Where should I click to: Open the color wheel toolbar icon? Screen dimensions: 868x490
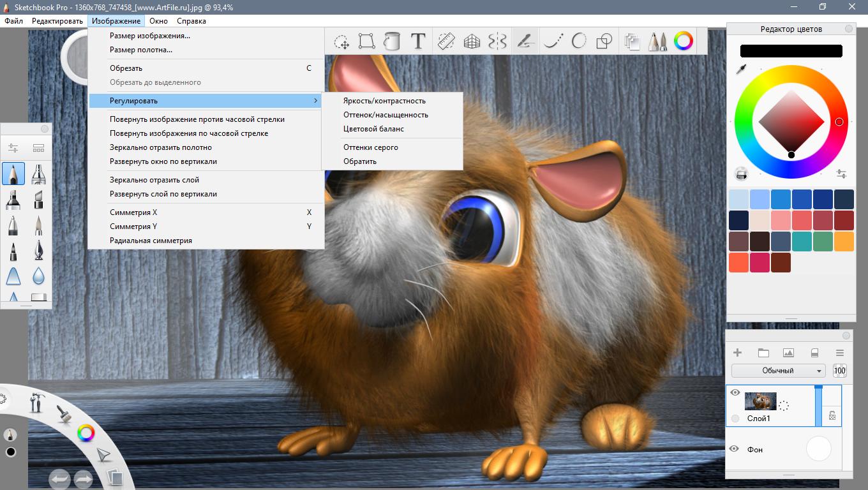684,41
